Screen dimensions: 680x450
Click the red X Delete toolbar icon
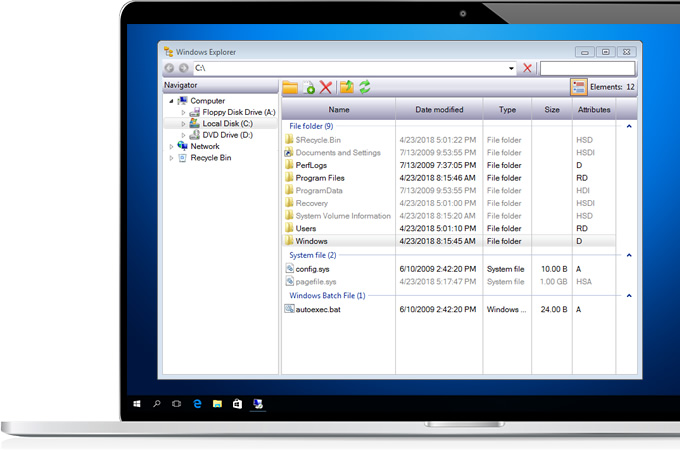326,88
